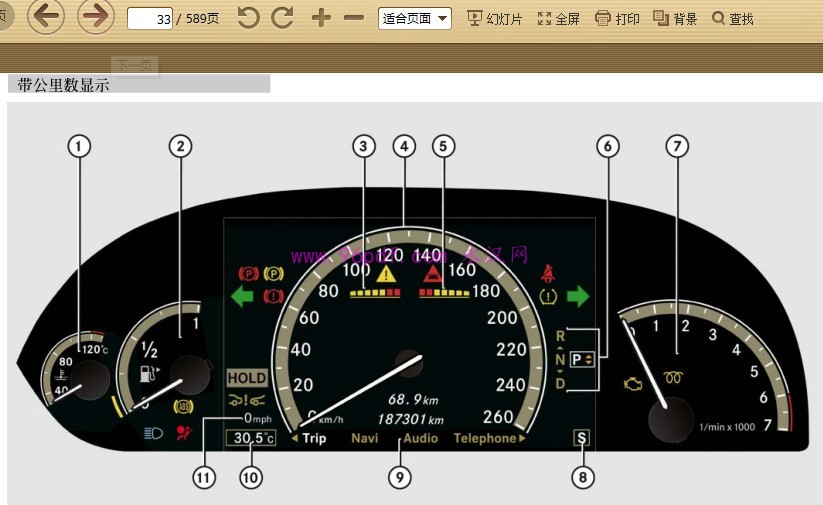
Task: Click the 30.5°C outside temperature reading
Action: 251,438
